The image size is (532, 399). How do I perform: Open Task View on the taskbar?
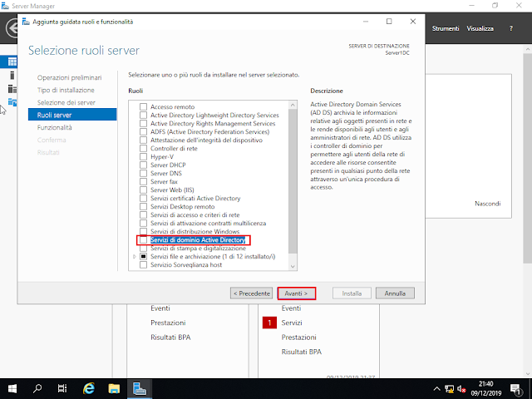(x=62, y=388)
